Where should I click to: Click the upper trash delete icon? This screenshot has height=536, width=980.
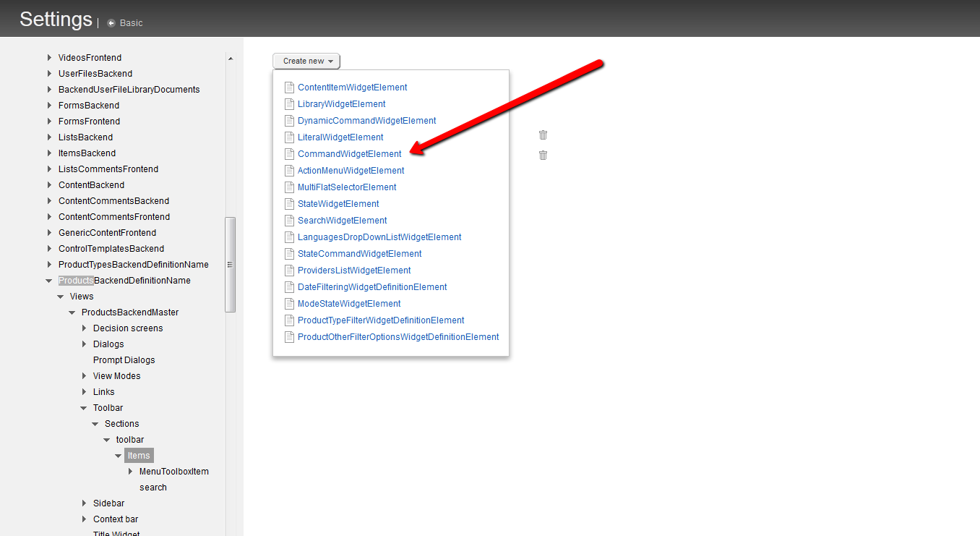(543, 135)
